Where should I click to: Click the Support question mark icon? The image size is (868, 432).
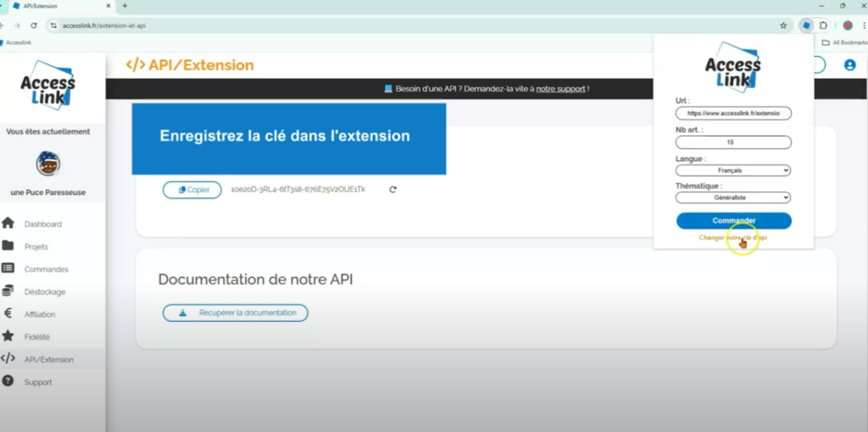coord(8,382)
